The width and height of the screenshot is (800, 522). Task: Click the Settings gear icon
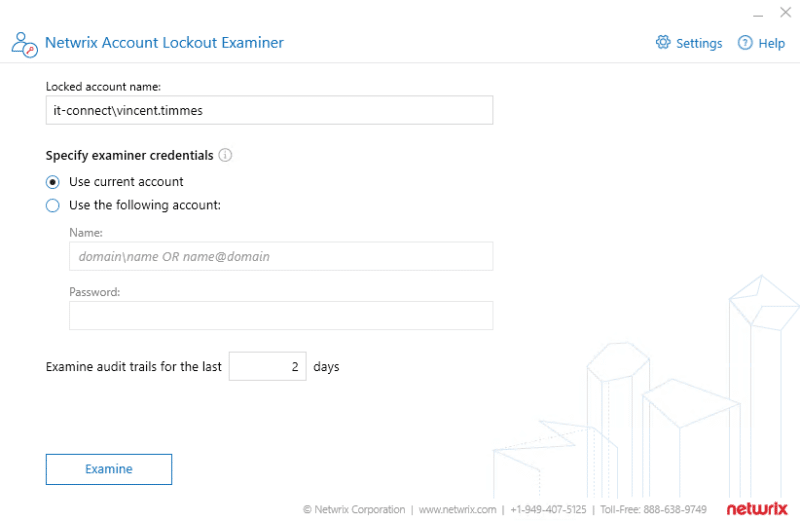coord(662,43)
